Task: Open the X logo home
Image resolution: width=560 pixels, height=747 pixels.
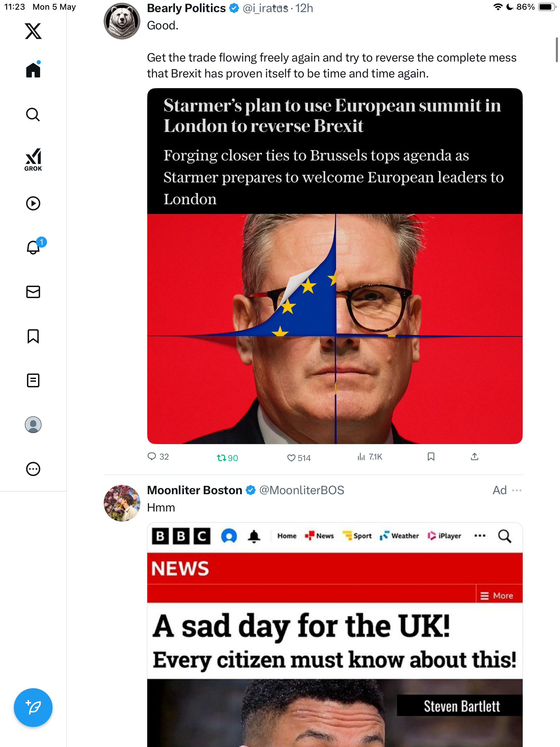Action: 33,31
